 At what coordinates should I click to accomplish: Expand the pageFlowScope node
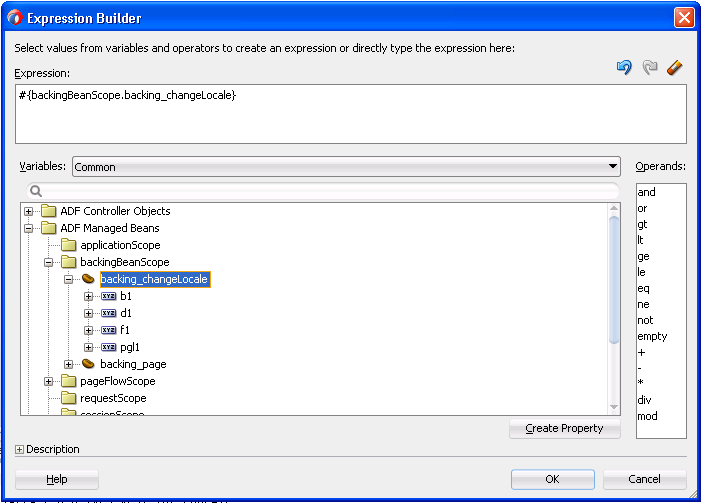click(48, 381)
